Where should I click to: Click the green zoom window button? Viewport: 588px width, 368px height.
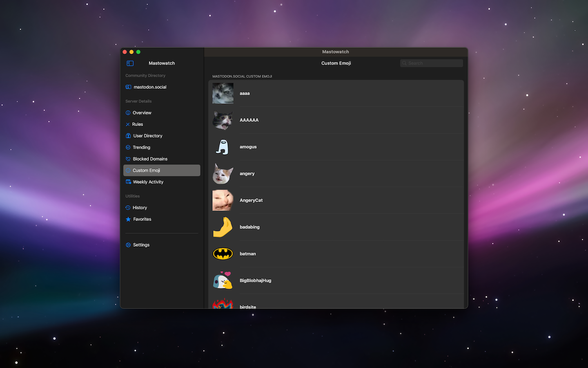coord(138,52)
